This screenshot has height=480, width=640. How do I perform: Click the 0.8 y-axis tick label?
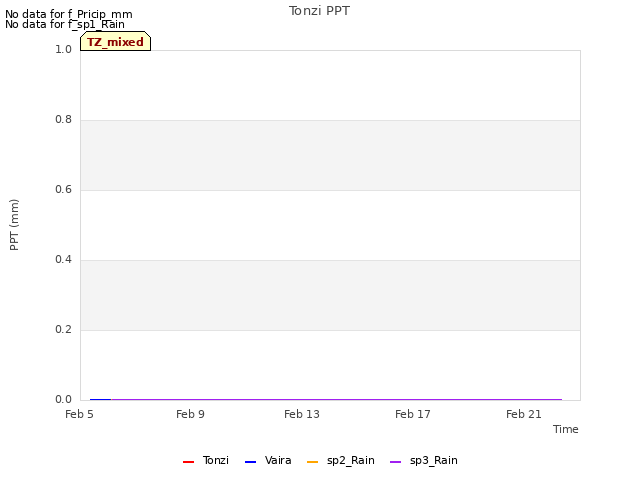pyautogui.click(x=63, y=120)
